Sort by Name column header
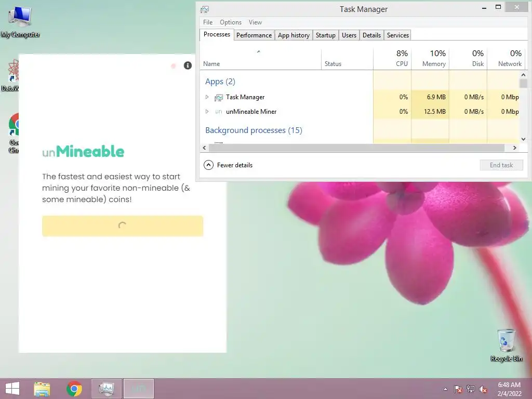The height and width of the screenshot is (399, 532). coord(260,59)
